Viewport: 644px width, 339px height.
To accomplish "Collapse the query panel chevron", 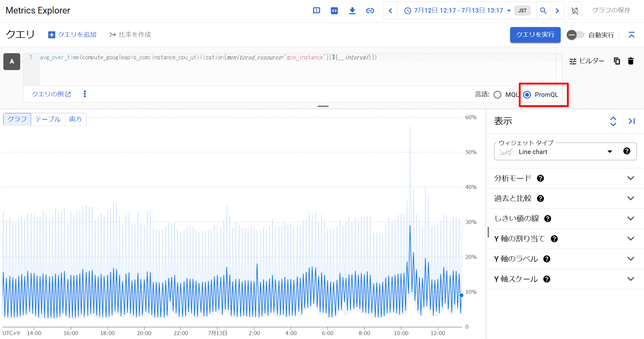I will [x=631, y=35].
